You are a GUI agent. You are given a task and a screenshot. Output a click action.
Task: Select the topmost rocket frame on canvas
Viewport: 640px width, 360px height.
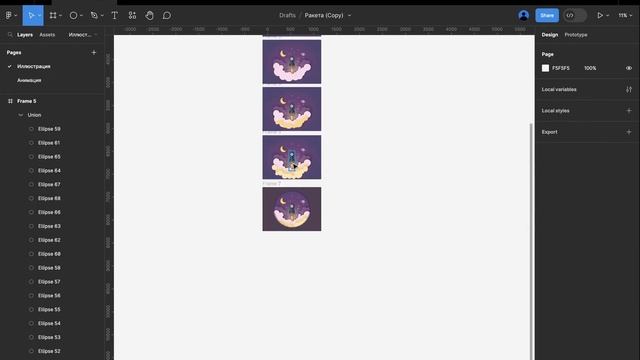292,62
